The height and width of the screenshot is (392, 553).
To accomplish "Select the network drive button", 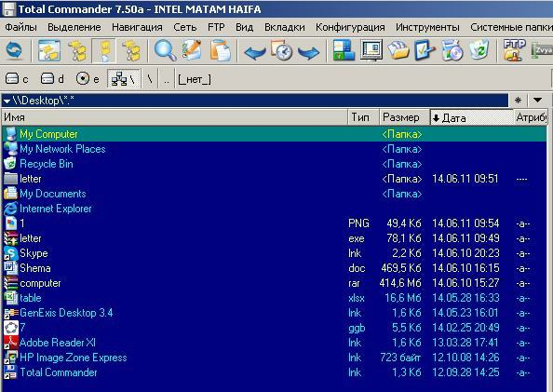I will pyautogui.click(x=124, y=79).
